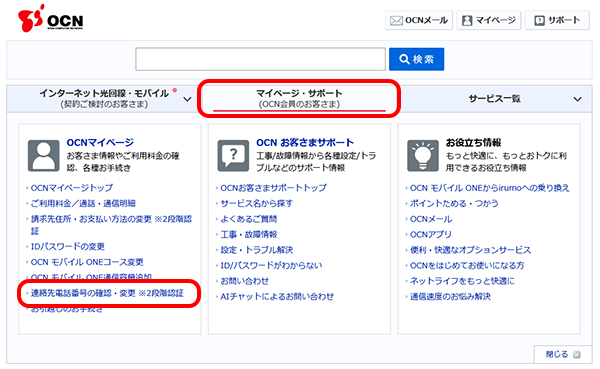Open 連絡先電話番号の確認・変更 link
The width and height of the screenshot is (600, 369).
tap(107, 293)
